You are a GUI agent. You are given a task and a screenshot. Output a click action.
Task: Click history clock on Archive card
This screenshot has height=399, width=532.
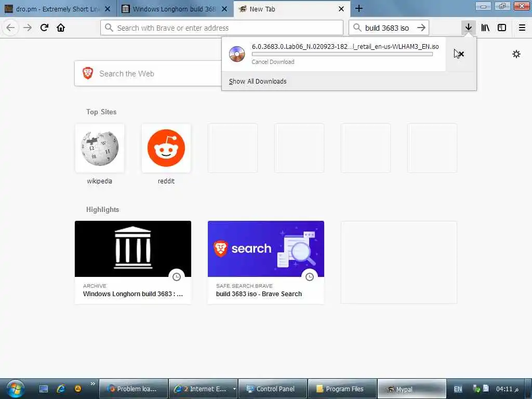[x=177, y=277]
